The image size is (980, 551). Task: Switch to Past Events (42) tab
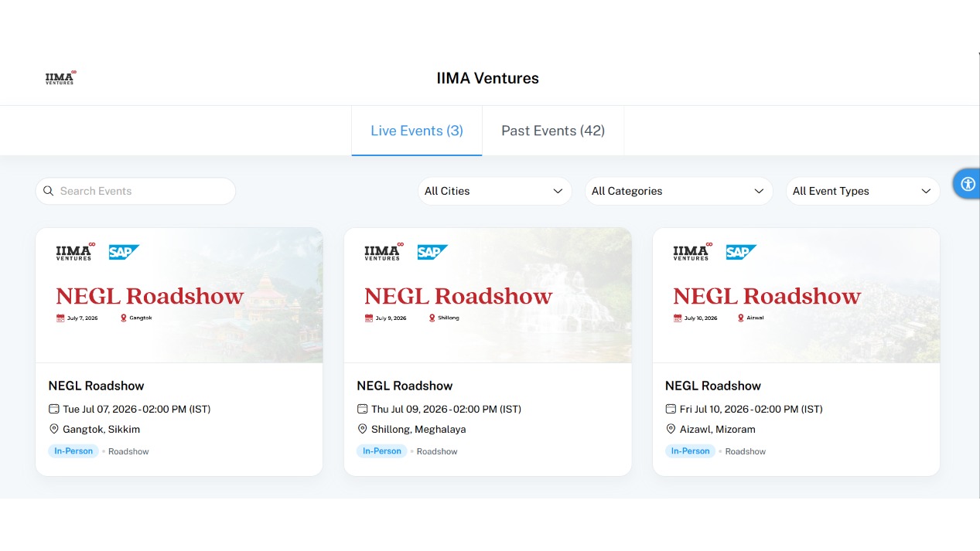coord(553,131)
